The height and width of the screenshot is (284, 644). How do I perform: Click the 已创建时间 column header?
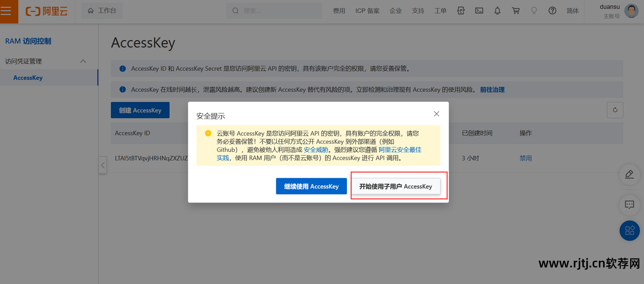[x=477, y=133]
